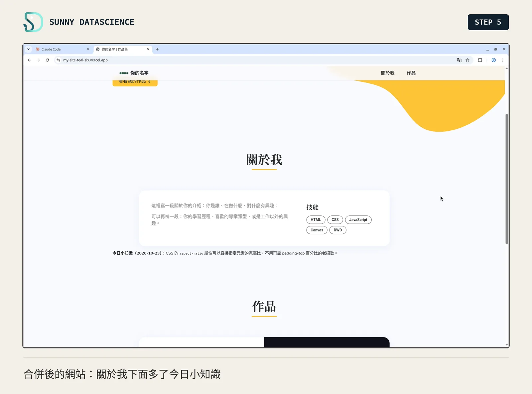Image resolution: width=532 pixels, height=394 pixels.
Task: Expand the tab search dropdown arrow
Action: tap(29, 49)
